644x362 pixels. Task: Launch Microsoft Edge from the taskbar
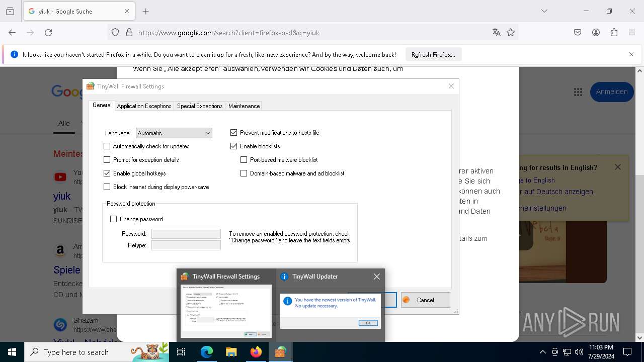pyautogui.click(x=207, y=352)
